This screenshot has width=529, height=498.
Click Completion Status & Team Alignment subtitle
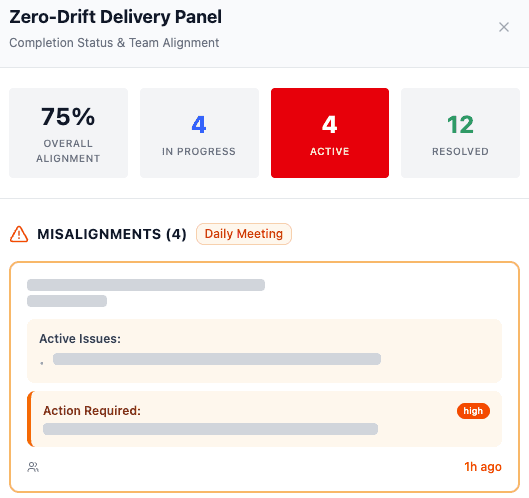[114, 43]
